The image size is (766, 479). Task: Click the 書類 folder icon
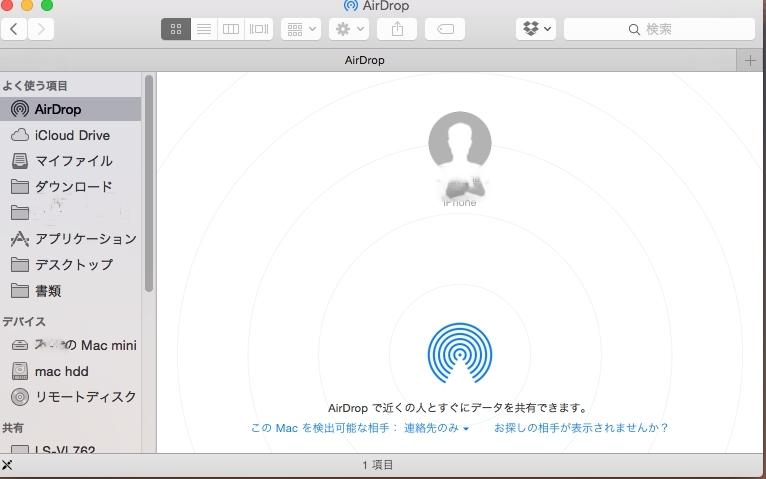coord(20,291)
